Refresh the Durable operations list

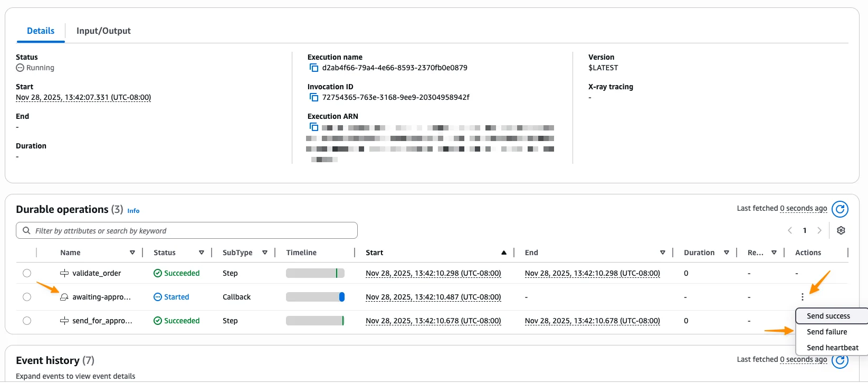(840, 209)
